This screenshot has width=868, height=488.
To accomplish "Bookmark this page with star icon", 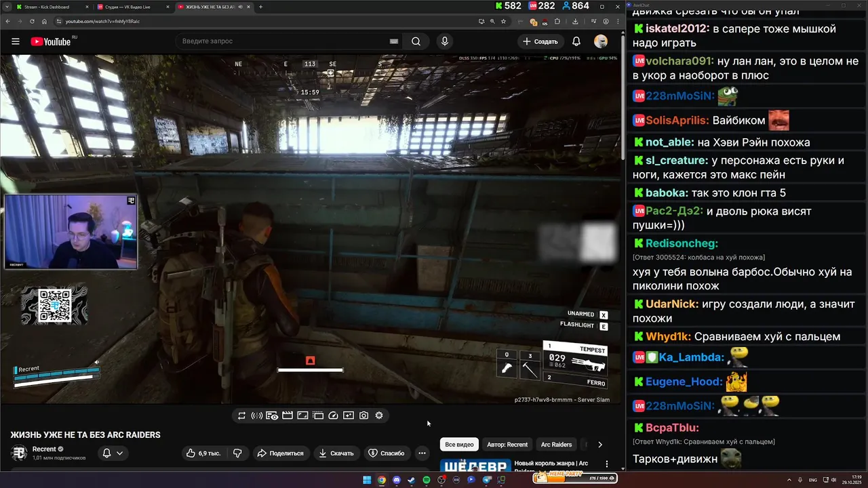I will [503, 21].
